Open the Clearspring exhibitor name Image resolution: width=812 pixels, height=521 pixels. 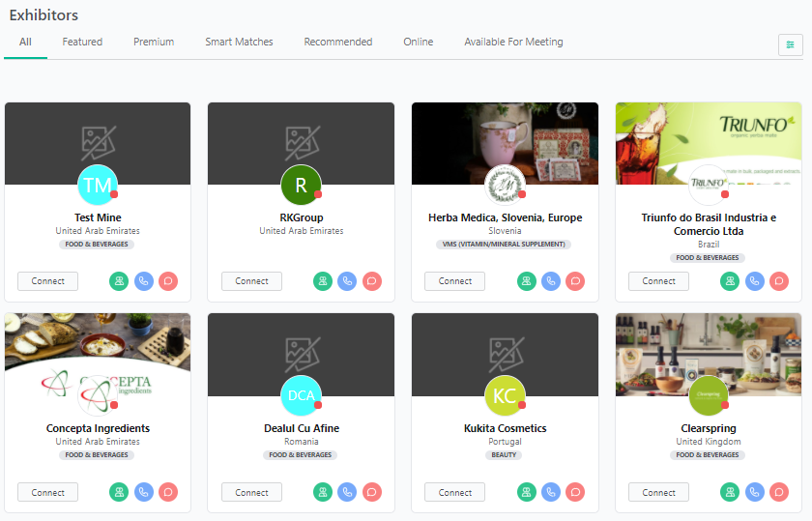709,428
